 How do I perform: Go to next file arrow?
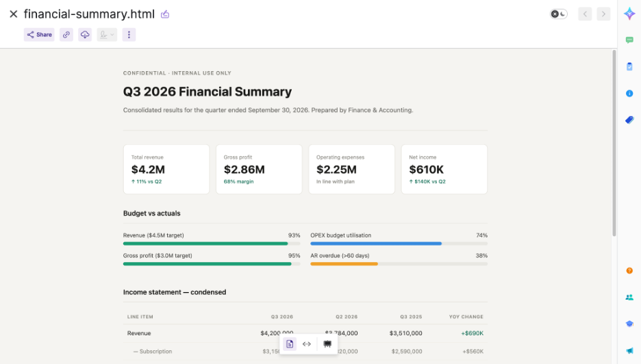point(603,14)
